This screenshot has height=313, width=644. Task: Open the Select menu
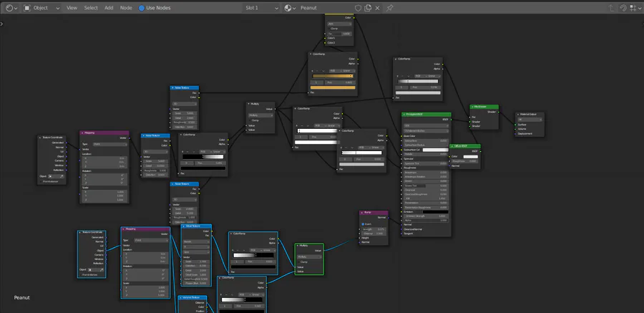click(91, 8)
